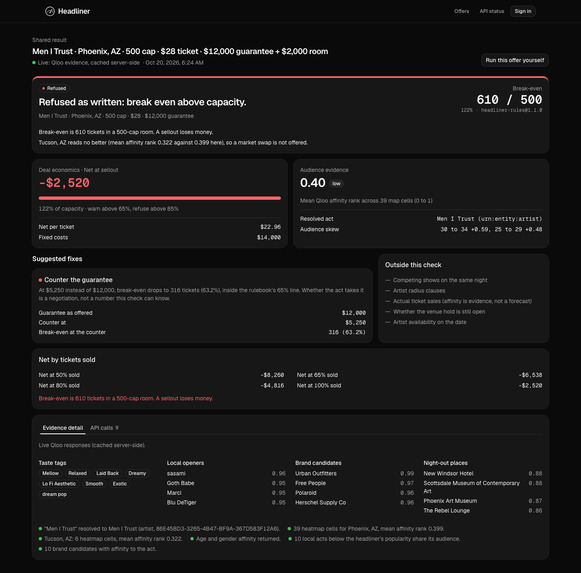The height and width of the screenshot is (573, 581).
Task: Click Guarantee as offered $12,000 value
Action: [x=353, y=313]
